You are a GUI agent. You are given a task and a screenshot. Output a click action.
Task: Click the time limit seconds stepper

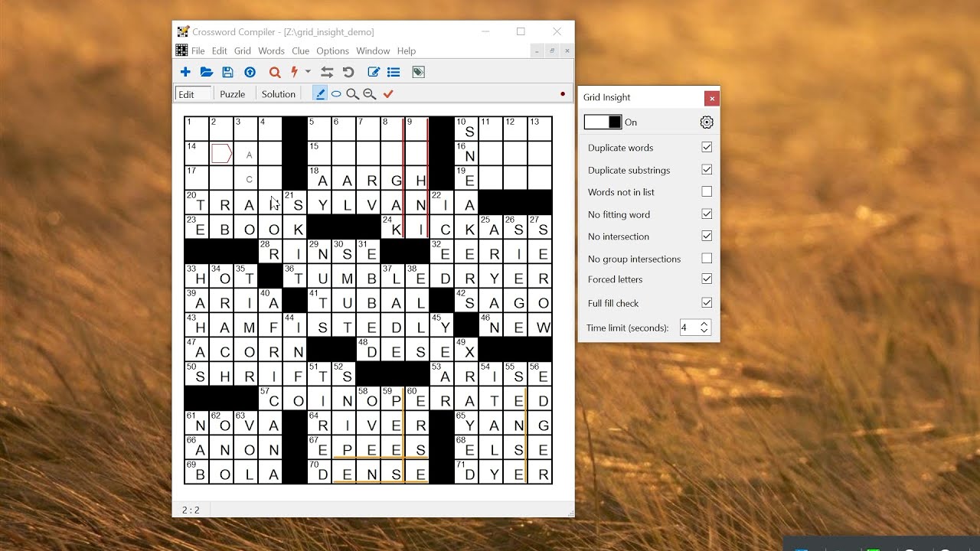tap(704, 328)
